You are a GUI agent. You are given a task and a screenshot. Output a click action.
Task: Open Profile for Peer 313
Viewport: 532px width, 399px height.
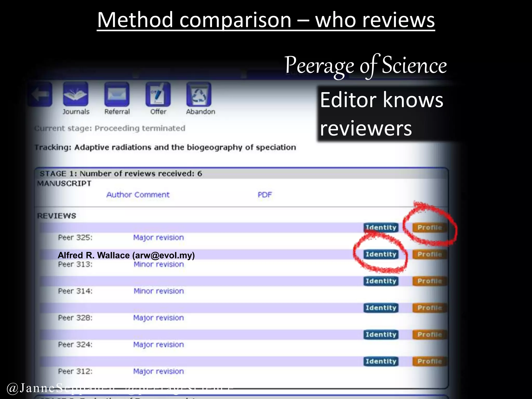click(x=430, y=254)
